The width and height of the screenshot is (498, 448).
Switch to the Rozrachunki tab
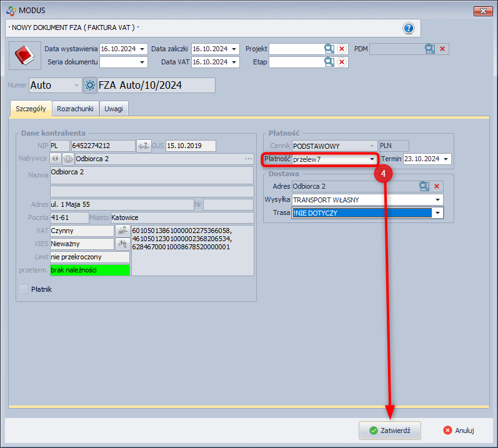75,109
